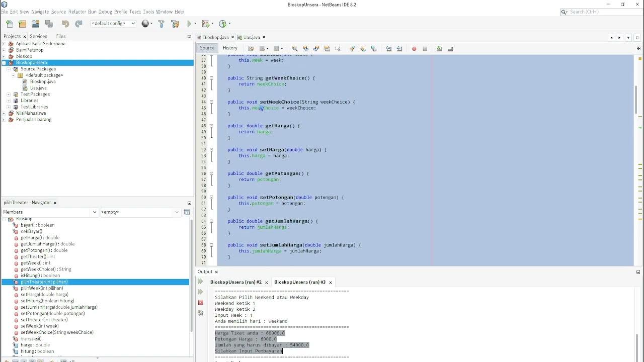Viewport: 644px width, 362px height.
Task: Open the Navigate menu
Action: pos(40,12)
